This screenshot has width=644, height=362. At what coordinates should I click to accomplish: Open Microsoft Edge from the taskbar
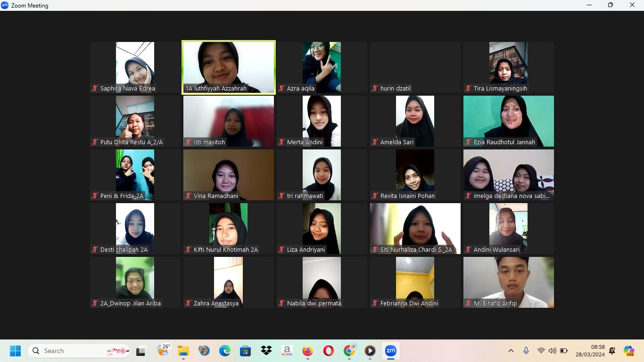point(224,351)
